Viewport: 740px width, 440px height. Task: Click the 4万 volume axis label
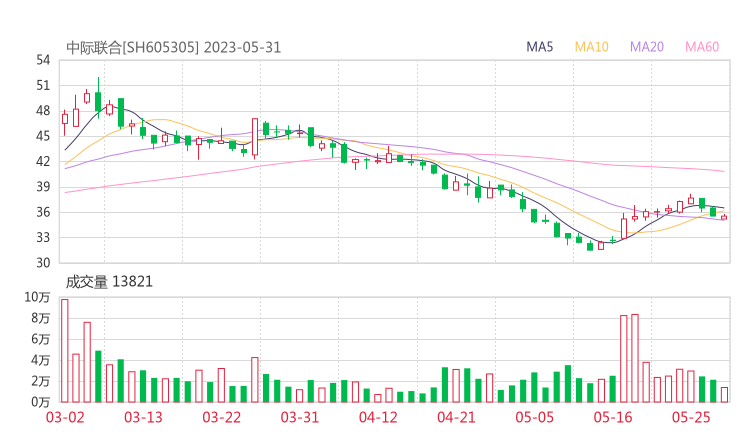(40, 361)
